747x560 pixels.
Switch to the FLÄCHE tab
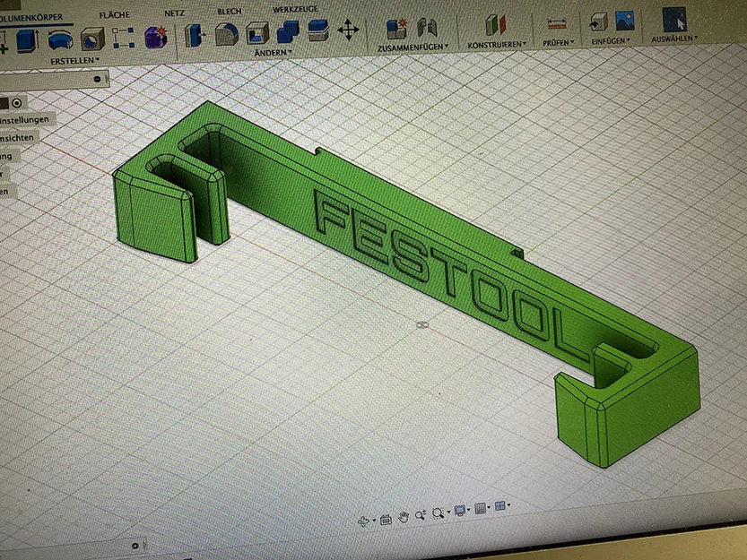(115, 15)
